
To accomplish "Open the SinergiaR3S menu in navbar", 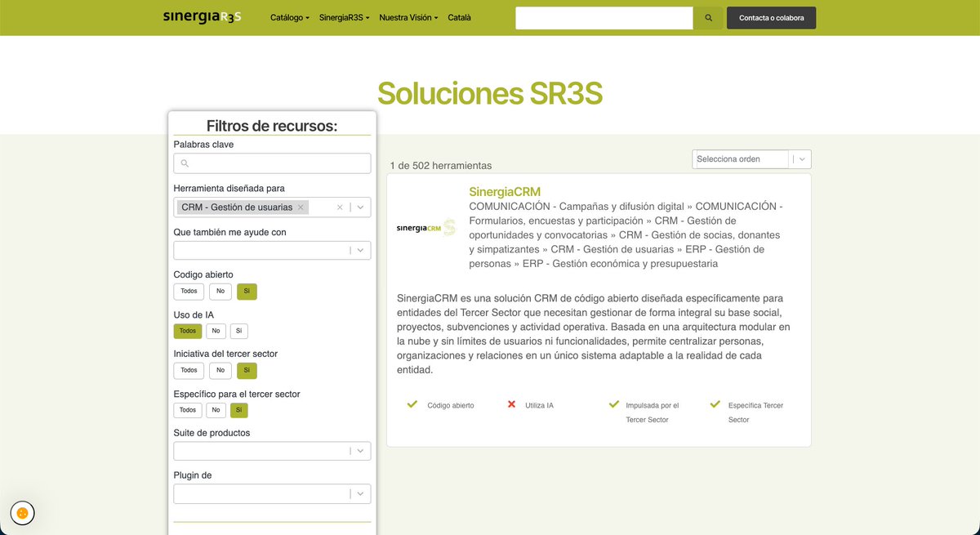I will click(x=344, y=17).
